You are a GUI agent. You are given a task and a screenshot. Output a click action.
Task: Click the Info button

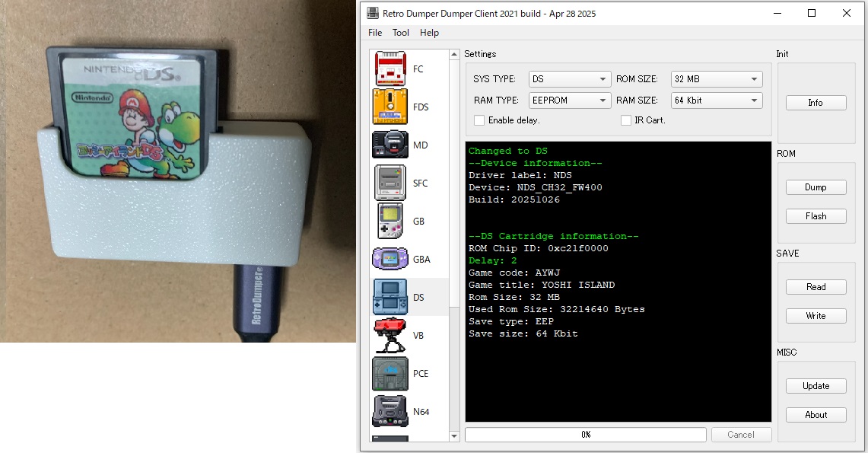[x=816, y=103]
